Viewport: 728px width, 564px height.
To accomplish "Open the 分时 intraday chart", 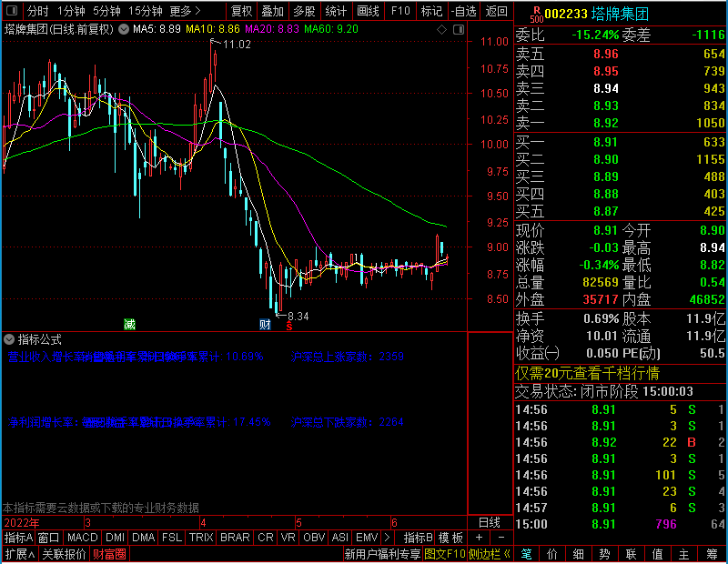I will point(38,11).
